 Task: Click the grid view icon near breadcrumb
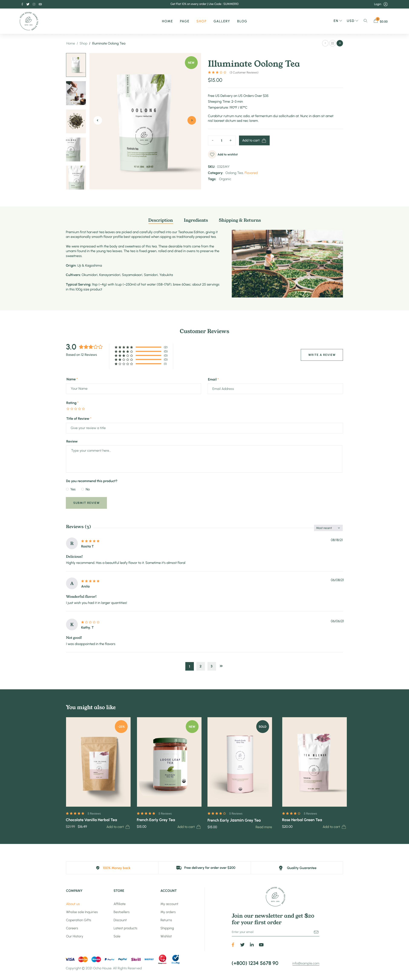coord(333,43)
